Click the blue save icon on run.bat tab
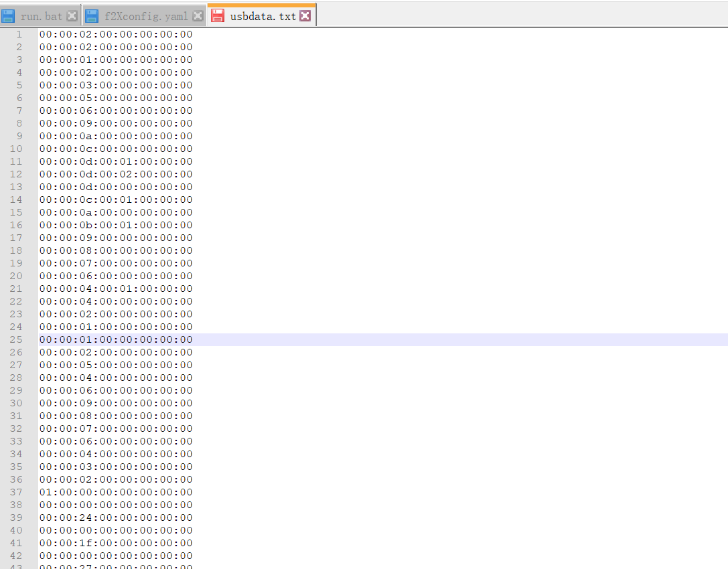Image resolution: width=728 pixels, height=569 pixels. (8, 16)
